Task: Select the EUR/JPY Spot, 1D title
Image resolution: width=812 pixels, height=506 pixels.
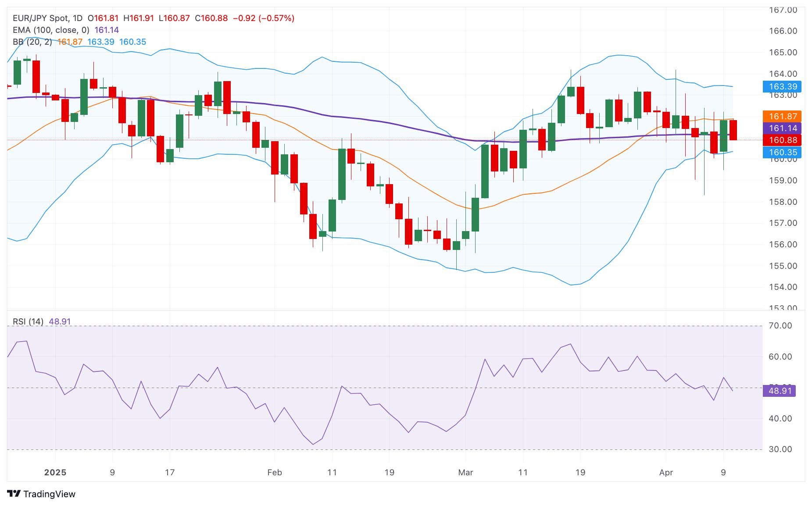Action: click(x=47, y=18)
